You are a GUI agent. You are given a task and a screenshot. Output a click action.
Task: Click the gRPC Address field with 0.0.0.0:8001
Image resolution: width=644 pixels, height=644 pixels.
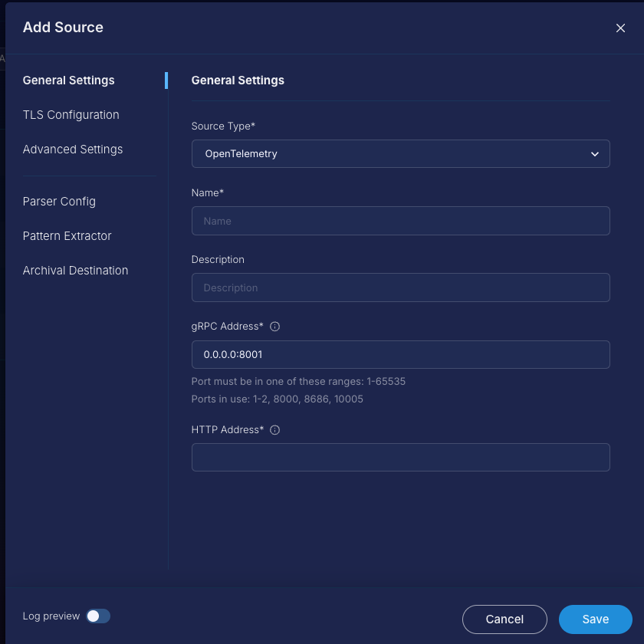(x=400, y=355)
